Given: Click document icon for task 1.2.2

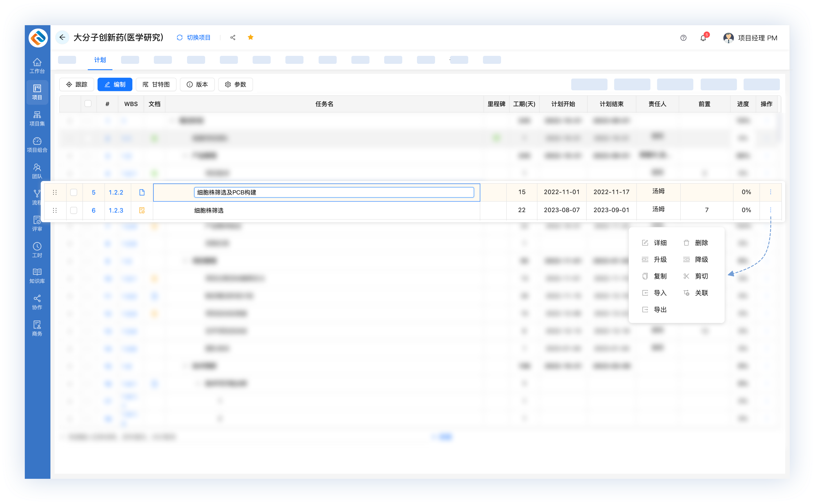Looking at the screenshot, I should tap(142, 192).
